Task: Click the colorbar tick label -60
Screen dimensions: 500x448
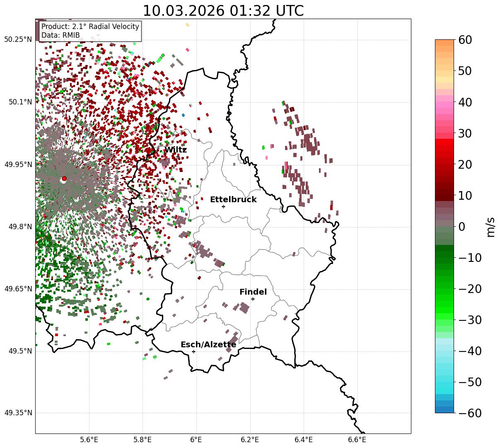Action: 471,413
